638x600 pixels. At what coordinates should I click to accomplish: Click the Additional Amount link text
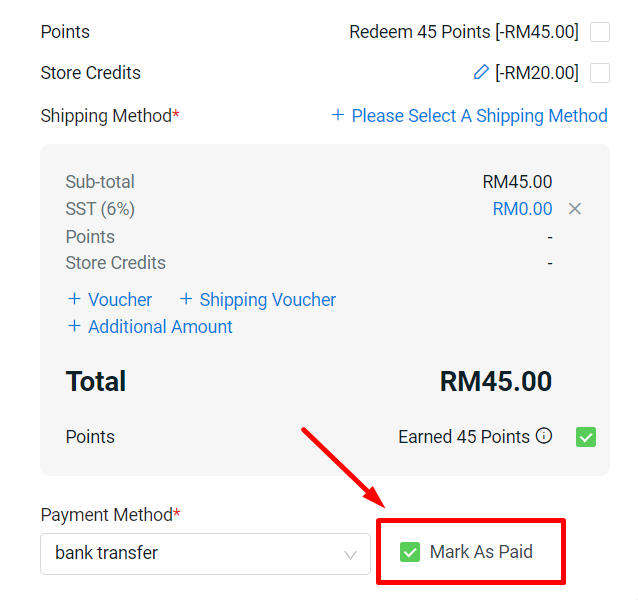[x=160, y=326]
